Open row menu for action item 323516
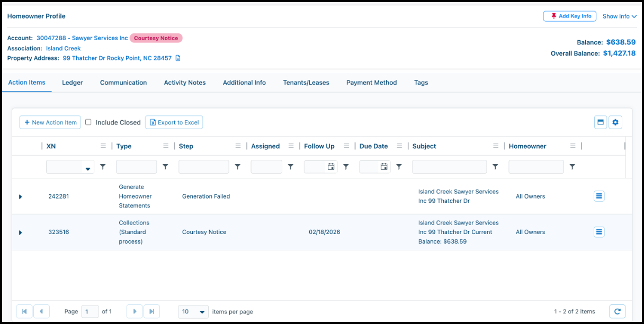Viewport: 644px width, 324px height. 599,232
